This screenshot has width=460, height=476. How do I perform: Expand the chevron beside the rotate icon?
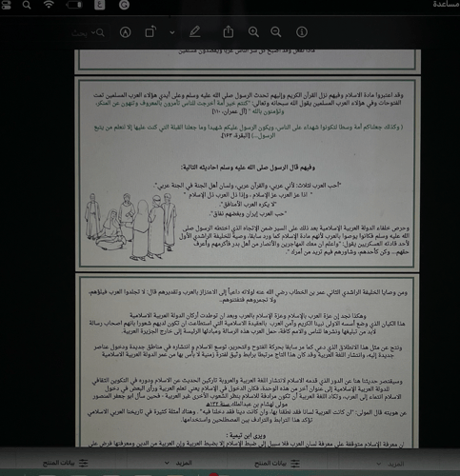172,32
